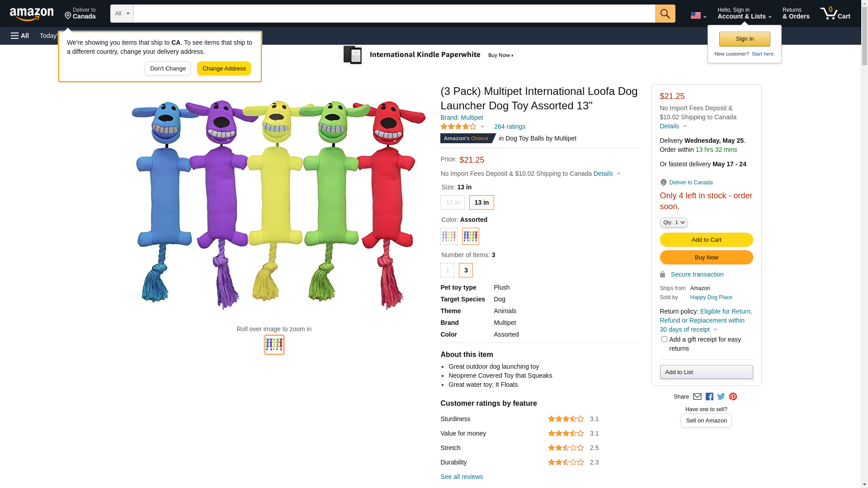Check the gift receipt checkbox
Viewport: 868px width, 488px height.
click(664, 339)
